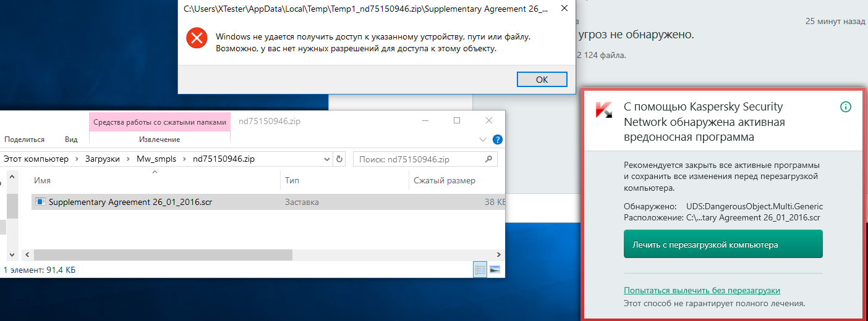The width and height of the screenshot is (868, 321).
Task: Select 'Средства работы со сжатыми папками' contextual tab
Action: point(160,122)
